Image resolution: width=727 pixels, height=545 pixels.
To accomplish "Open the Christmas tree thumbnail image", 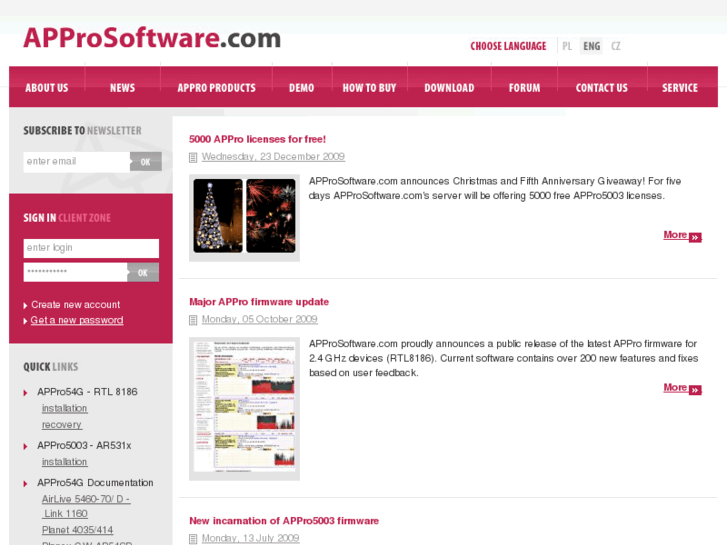I will pos(218,216).
